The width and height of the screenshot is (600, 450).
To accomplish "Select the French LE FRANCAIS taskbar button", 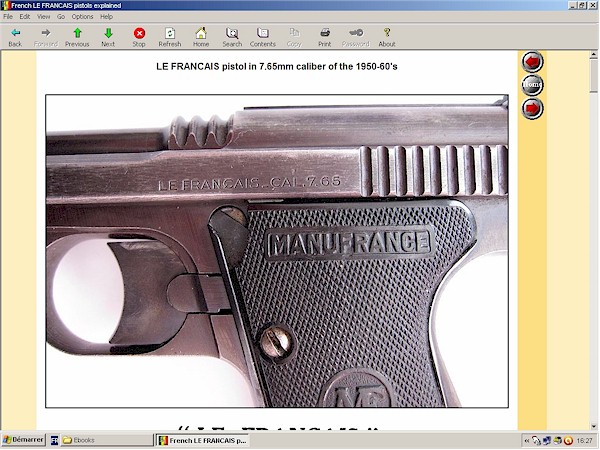I will click(x=203, y=440).
